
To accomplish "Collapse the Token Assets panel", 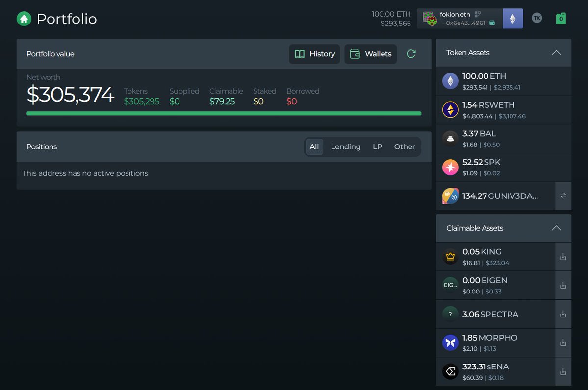I will [556, 53].
